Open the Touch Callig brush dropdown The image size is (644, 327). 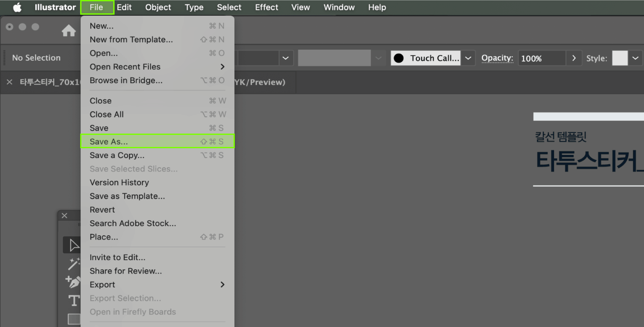tap(468, 58)
